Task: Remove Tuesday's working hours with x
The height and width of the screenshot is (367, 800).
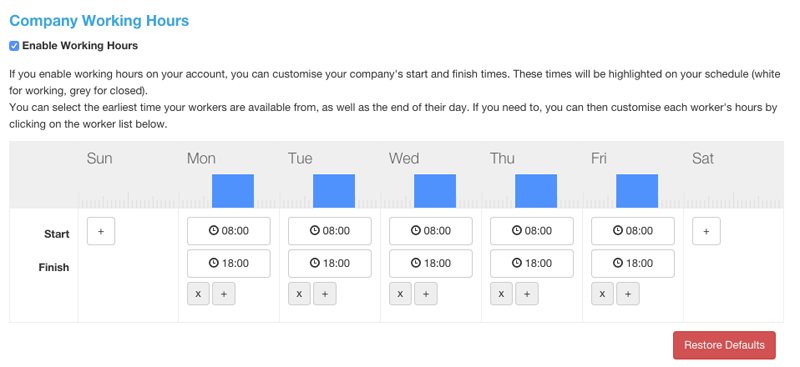Action: click(x=299, y=294)
